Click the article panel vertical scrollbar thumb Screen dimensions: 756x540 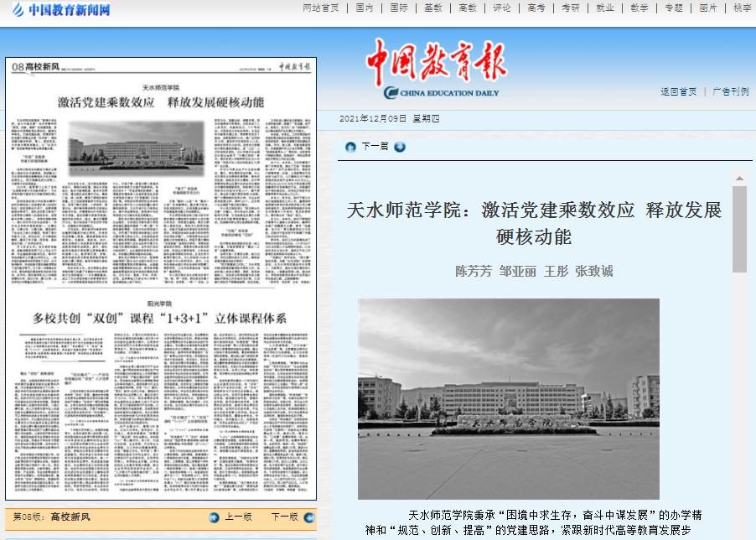[738, 229]
